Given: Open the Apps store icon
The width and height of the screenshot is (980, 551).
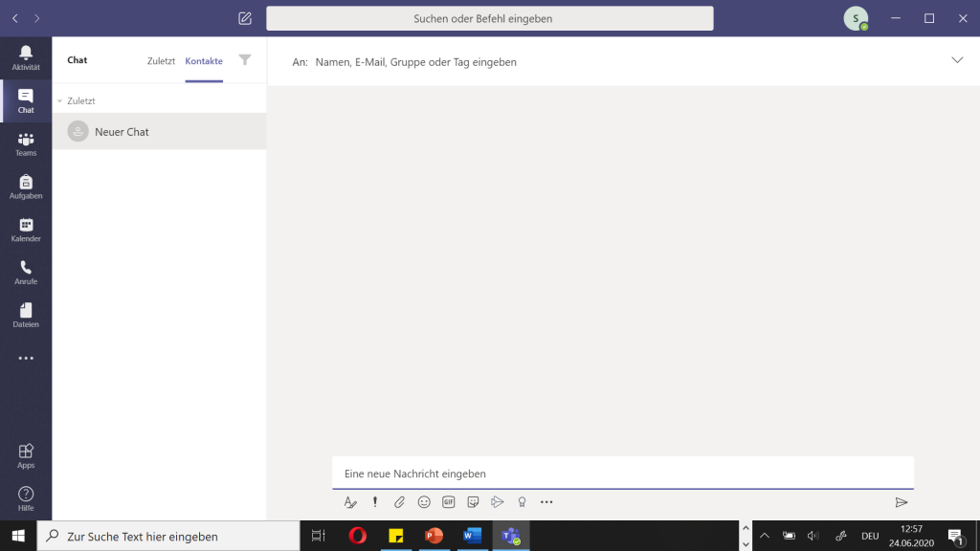Looking at the screenshot, I should pyautogui.click(x=26, y=456).
